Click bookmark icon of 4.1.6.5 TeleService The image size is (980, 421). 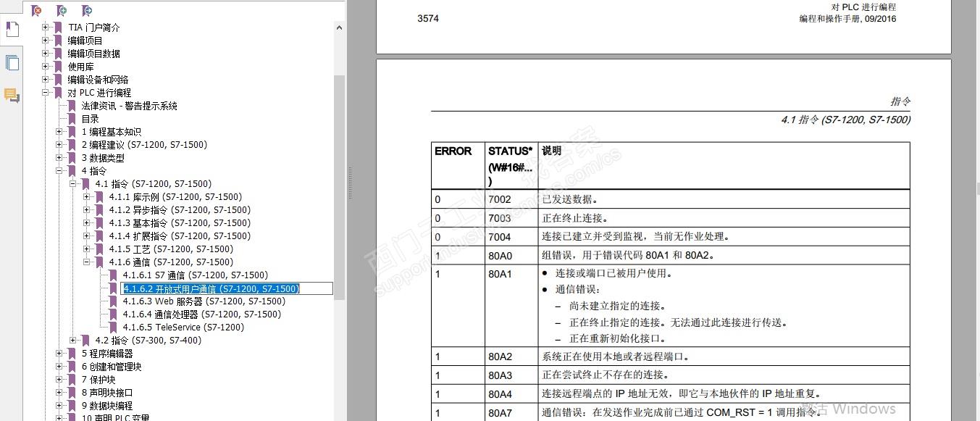112,328
